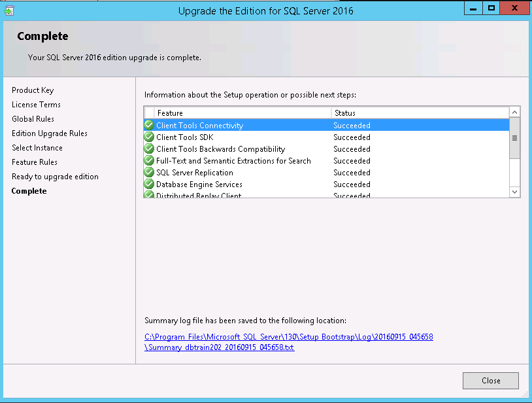This screenshot has height=403, width=532.
Task: Click the success checkmark next to Client Tools SDK
Action: (149, 137)
